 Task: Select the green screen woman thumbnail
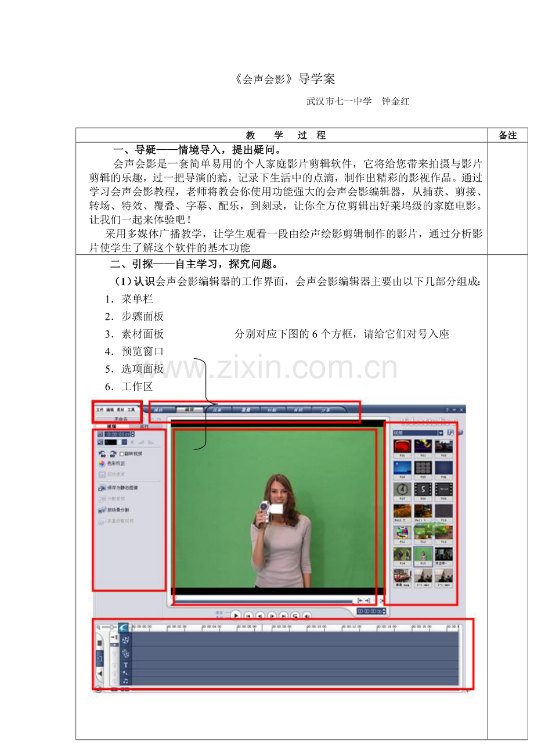[423, 556]
